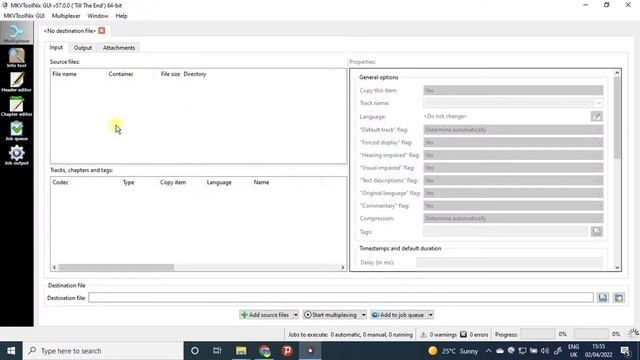Click tracks list scroll right arrow
Viewport: 640px width, 360px height.
(342, 267)
